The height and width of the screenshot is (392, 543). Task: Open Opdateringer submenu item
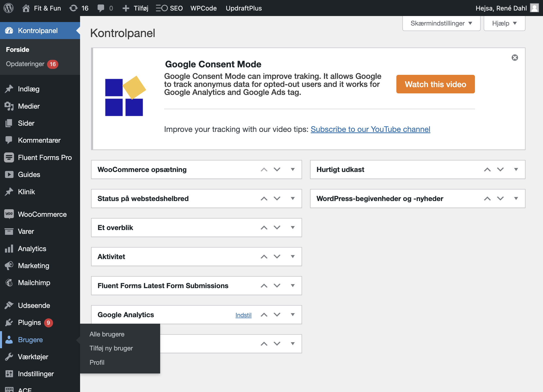point(32,64)
